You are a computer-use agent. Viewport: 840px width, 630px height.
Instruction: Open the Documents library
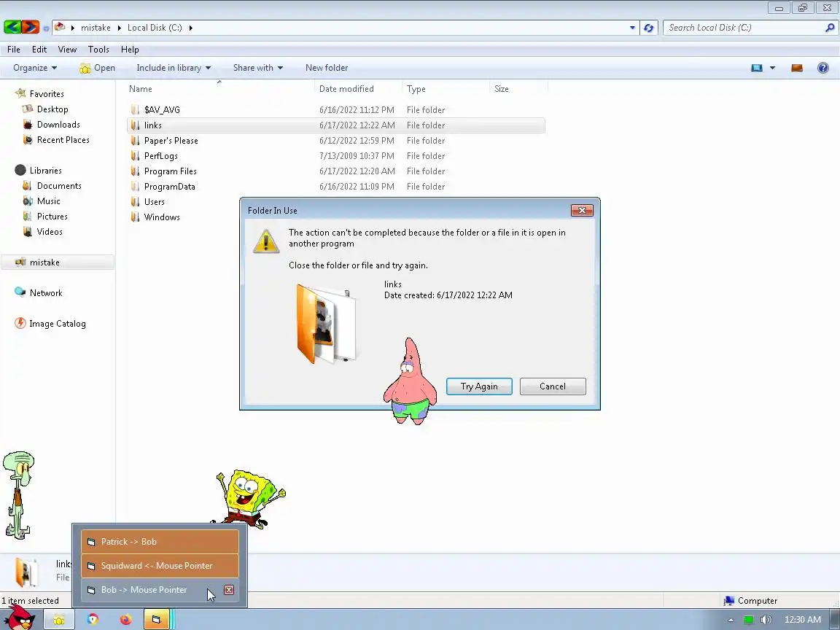(59, 186)
